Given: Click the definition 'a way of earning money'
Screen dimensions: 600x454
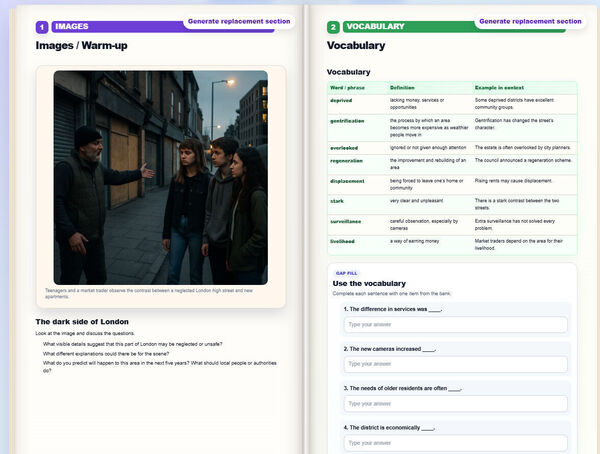Looking at the screenshot, I should point(414,241).
